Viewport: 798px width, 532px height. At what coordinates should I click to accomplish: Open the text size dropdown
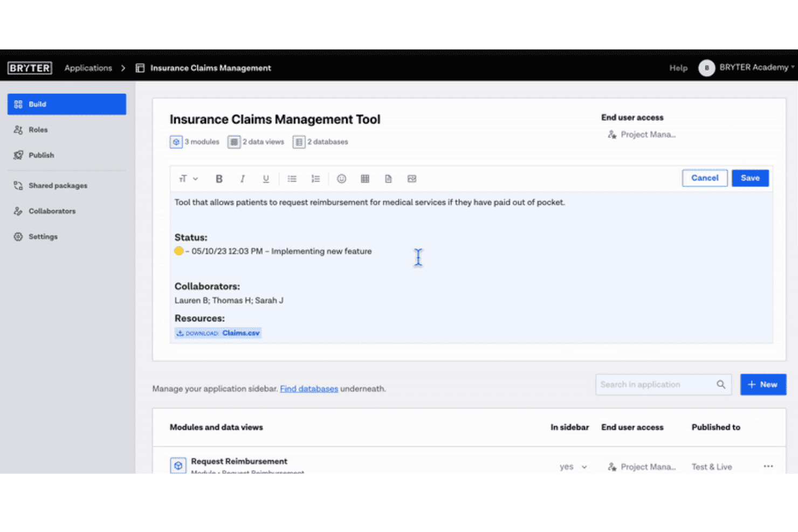coord(189,179)
